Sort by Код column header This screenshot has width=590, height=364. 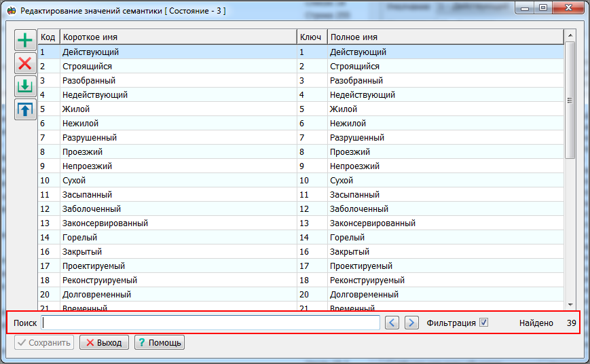[48, 37]
